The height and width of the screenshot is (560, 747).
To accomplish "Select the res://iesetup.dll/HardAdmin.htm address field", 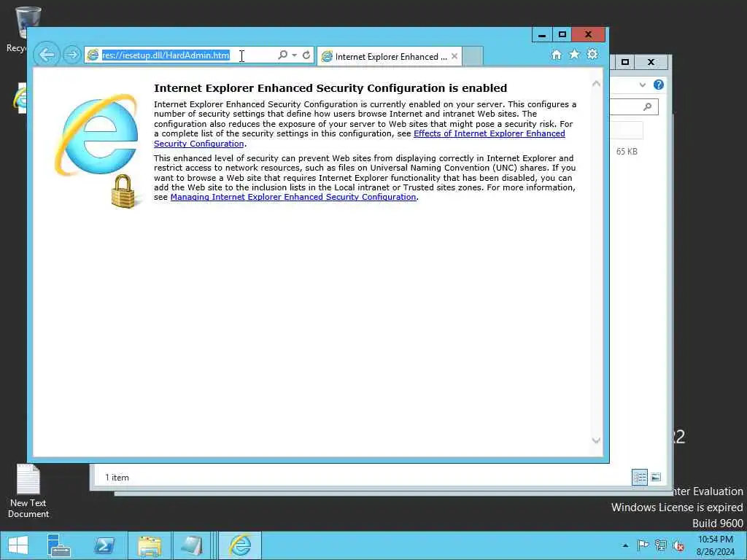I will click(182, 55).
